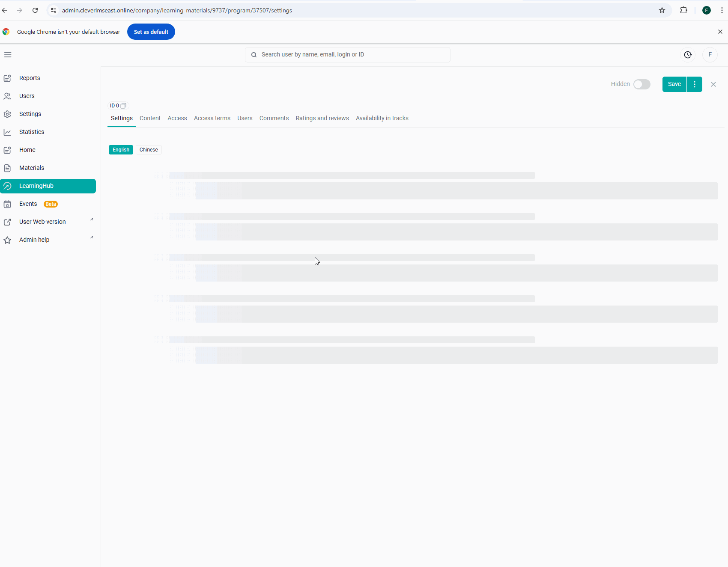This screenshot has width=728, height=567.
Task: Switch to the Access tab
Action: (x=177, y=118)
